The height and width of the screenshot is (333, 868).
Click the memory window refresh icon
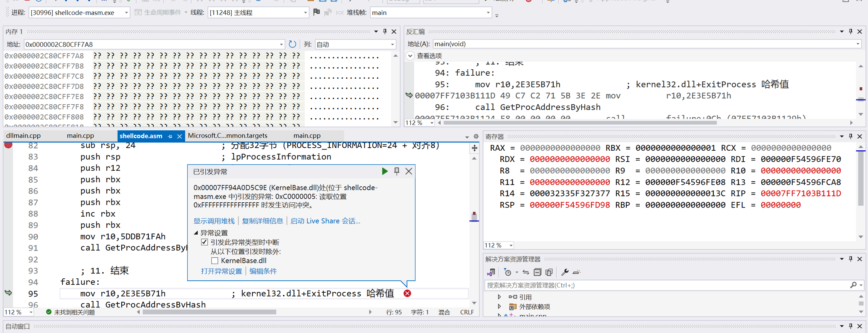[292, 44]
